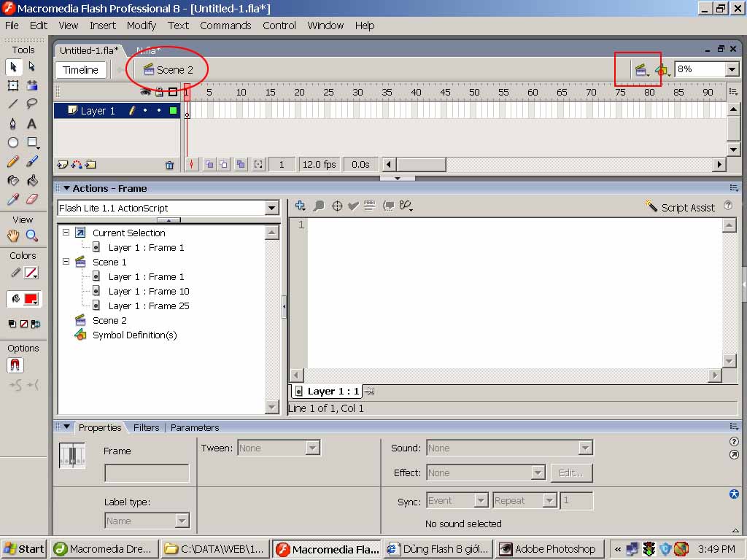Select the Text tool
Image resolution: width=747 pixels, height=560 pixels.
(x=32, y=124)
